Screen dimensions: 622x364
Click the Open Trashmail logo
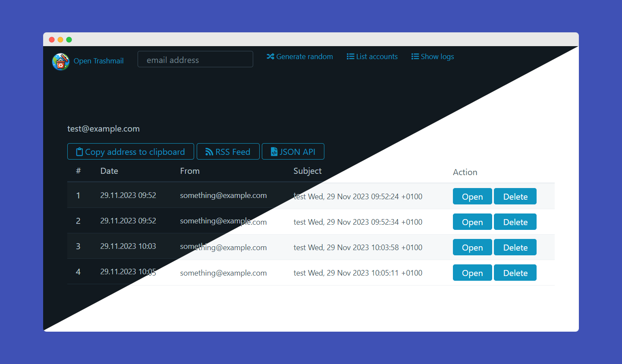[x=60, y=62]
